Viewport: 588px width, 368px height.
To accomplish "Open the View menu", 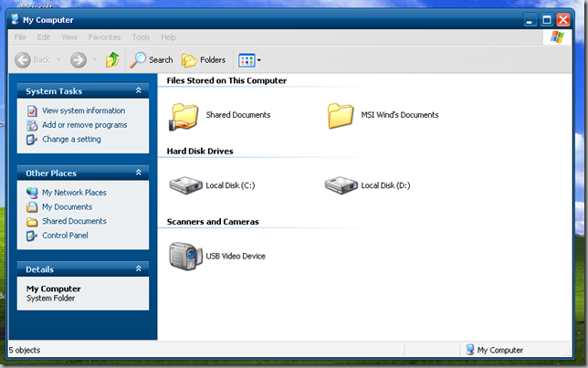I will 69,37.
